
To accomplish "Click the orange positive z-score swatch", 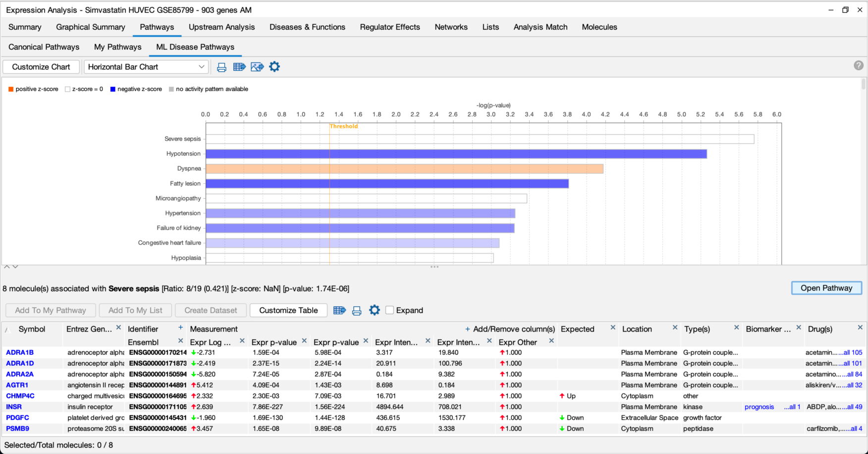I will (11, 89).
